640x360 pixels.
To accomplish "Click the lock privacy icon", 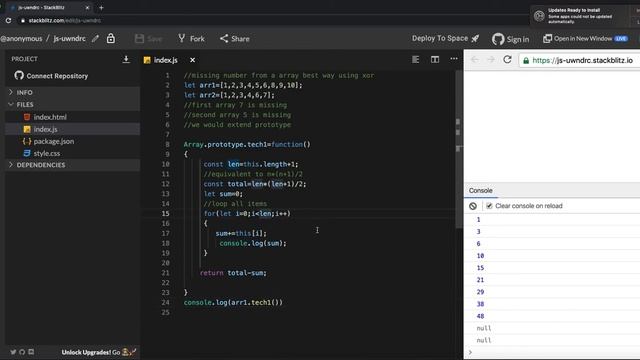I will (111, 38).
